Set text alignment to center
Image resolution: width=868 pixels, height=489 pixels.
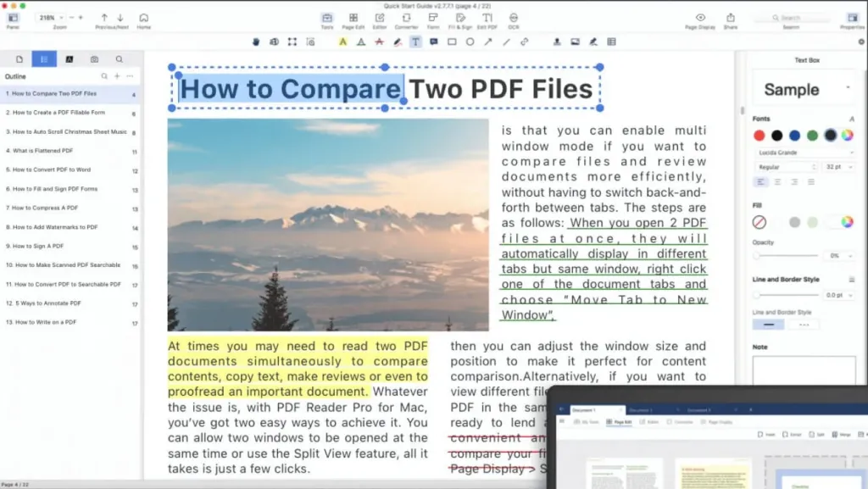click(x=778, y=182)
